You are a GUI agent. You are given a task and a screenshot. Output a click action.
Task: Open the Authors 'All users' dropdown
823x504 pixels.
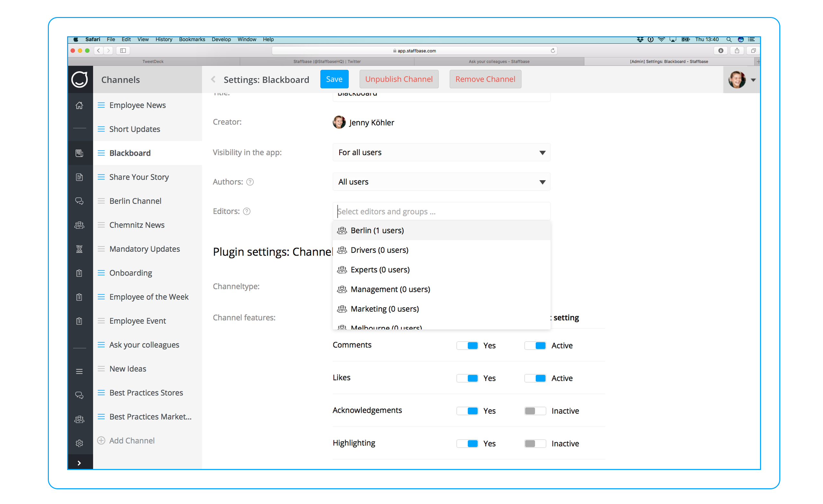442,182
